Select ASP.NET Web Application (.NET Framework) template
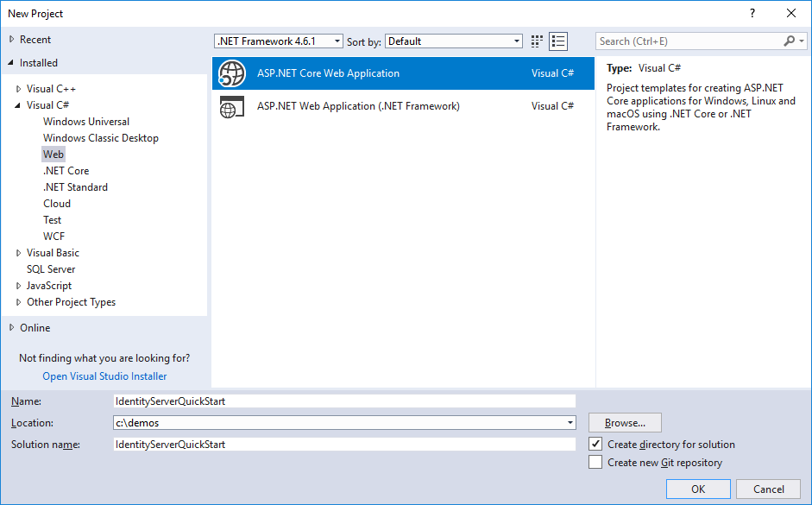 pyautogui.click(x=403, y=106)
